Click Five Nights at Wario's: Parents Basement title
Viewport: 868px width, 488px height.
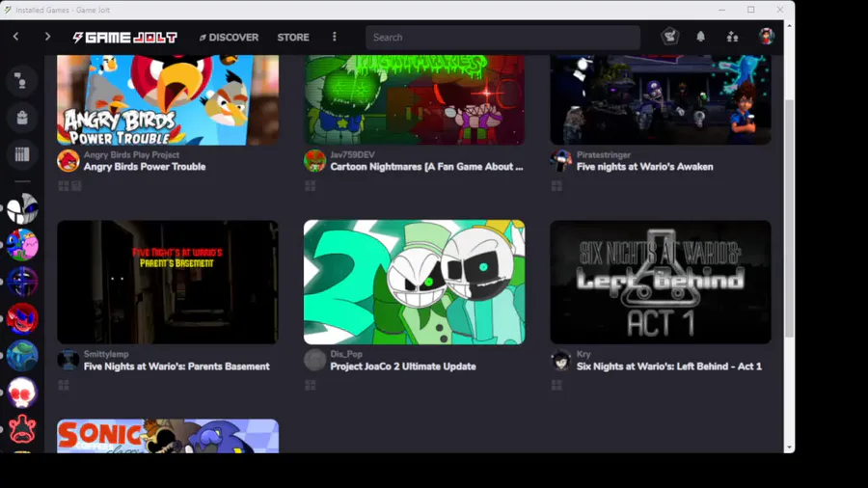[x=176, y=366]
